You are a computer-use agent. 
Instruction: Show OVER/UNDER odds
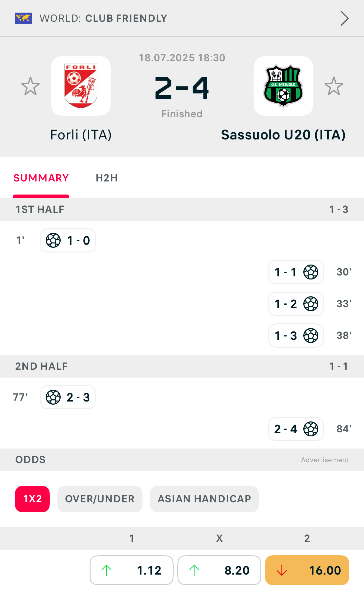point(100,499)
